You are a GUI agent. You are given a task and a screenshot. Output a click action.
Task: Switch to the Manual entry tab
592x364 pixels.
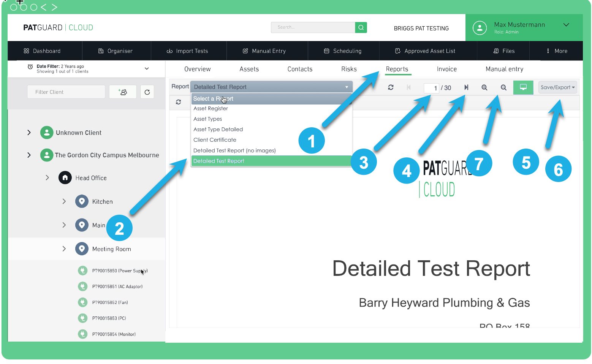pos(504,69)
